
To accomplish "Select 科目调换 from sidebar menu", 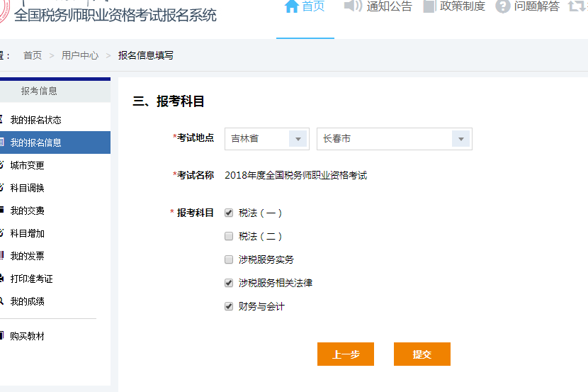I will (x=27, y=188).
